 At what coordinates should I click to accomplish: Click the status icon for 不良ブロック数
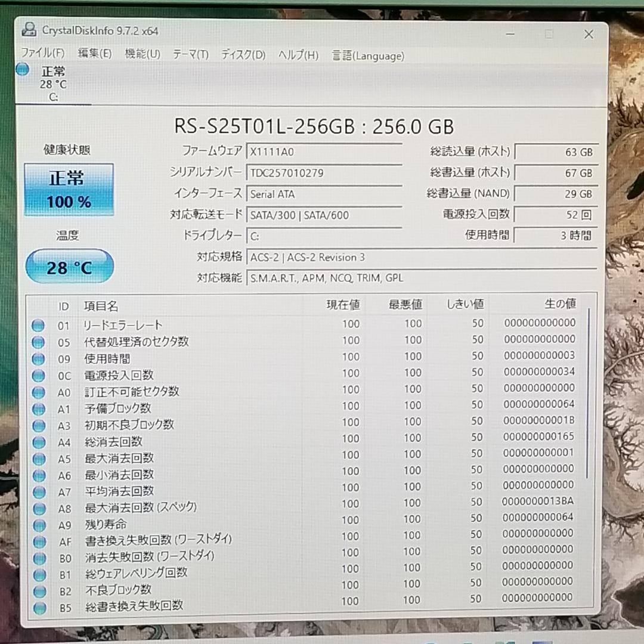[38, 589]
